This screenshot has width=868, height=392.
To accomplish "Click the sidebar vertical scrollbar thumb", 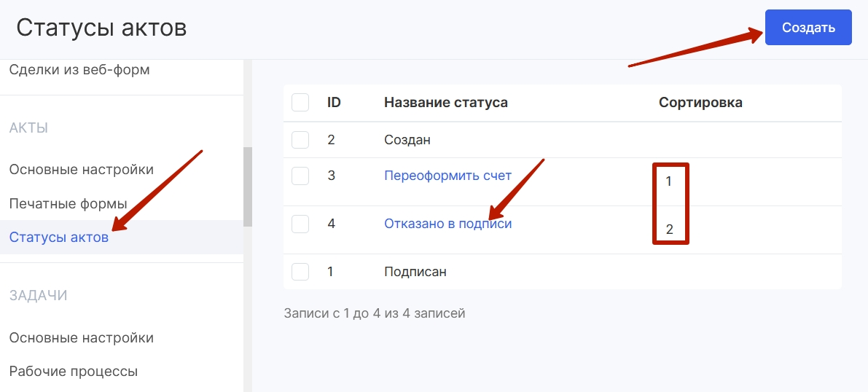I will [248, 187].
